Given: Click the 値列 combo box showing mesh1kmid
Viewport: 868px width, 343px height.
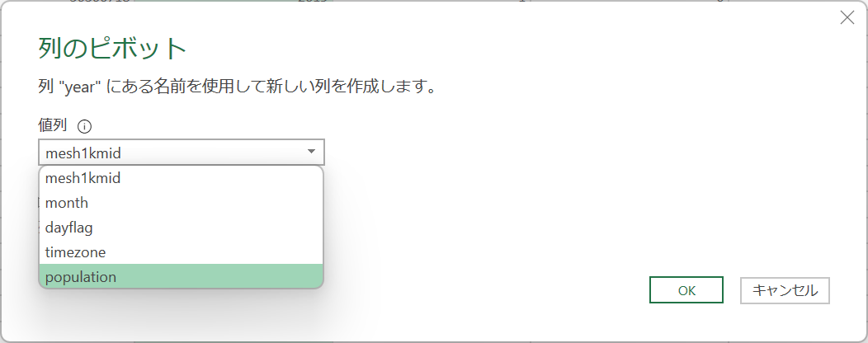Looking at the screenshot, I should pyautogui.click(x=182, y=153).
